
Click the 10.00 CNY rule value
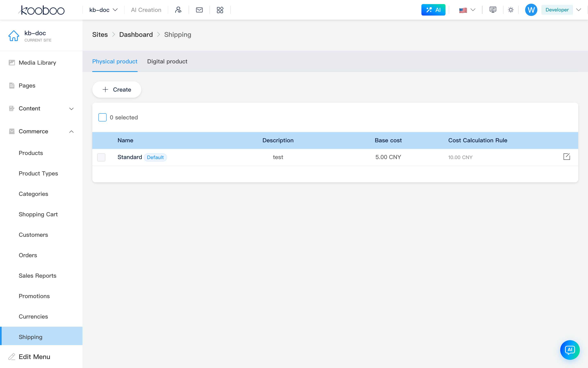click(x=460, y=157)
